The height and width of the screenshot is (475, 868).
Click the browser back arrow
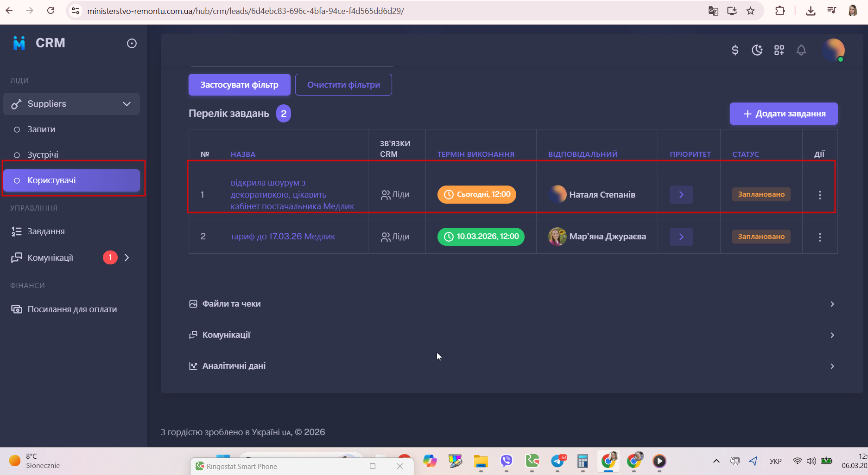tap(9, 11)
